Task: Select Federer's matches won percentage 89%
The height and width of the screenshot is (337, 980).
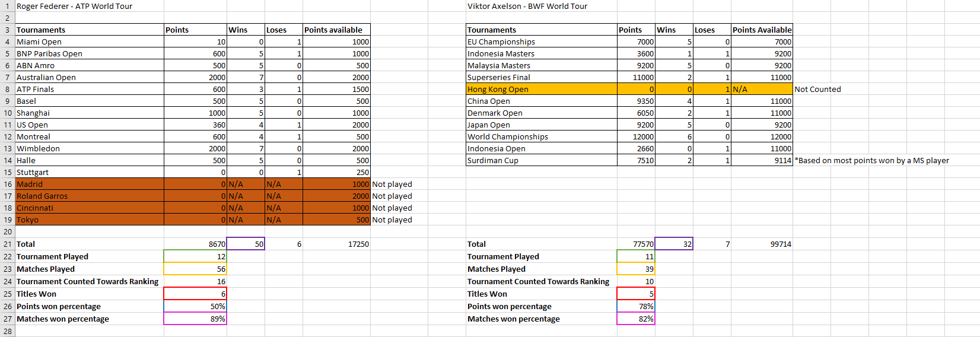Action: 195,319
